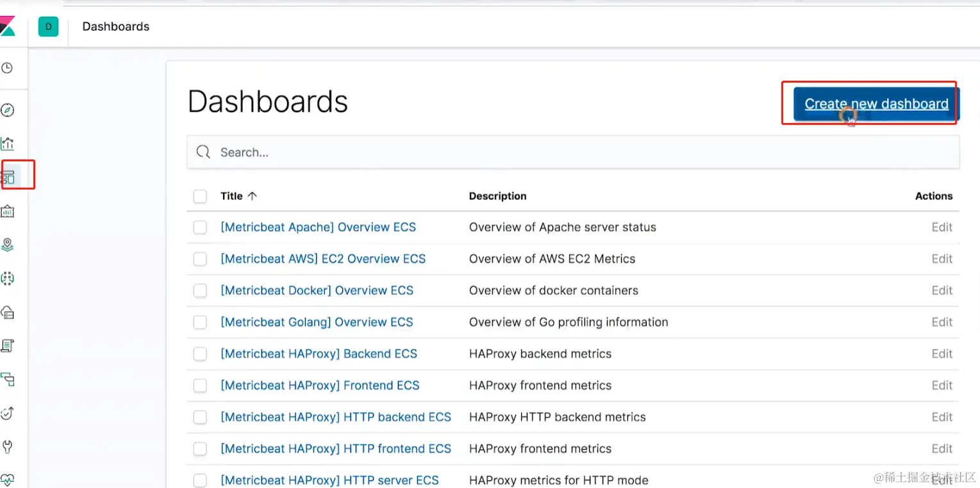Tick the Metricbeat HAProxy Backend ECS checkbox

point(200,354)
